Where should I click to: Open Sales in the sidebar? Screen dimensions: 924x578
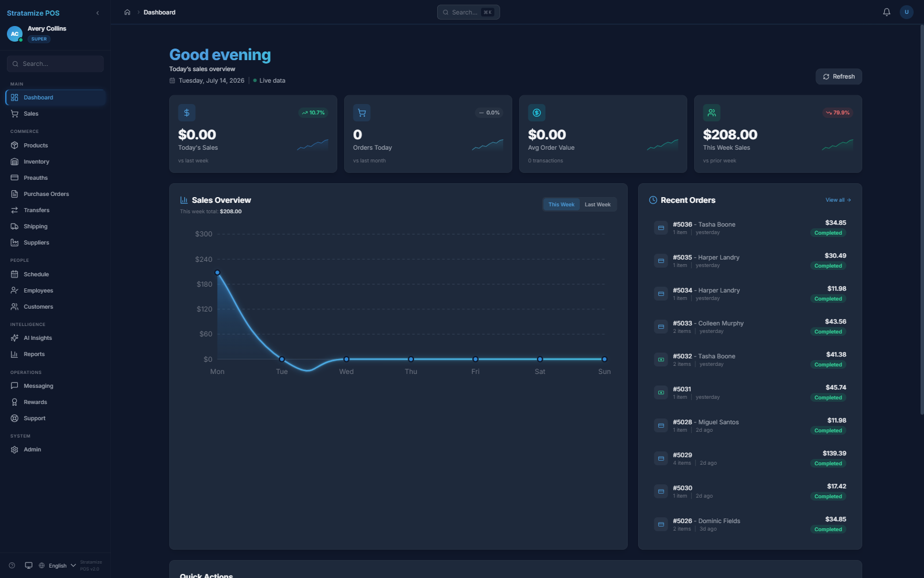pos(55,114)
